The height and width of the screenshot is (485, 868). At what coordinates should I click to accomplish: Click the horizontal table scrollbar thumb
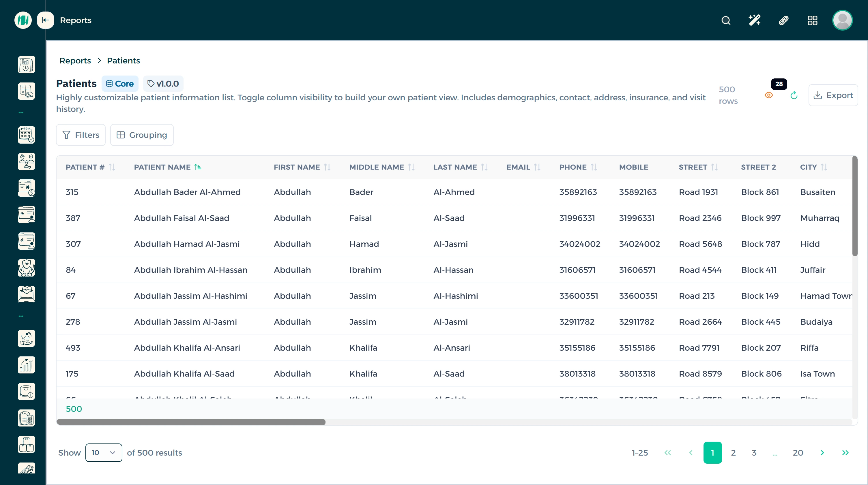(191, 422)
